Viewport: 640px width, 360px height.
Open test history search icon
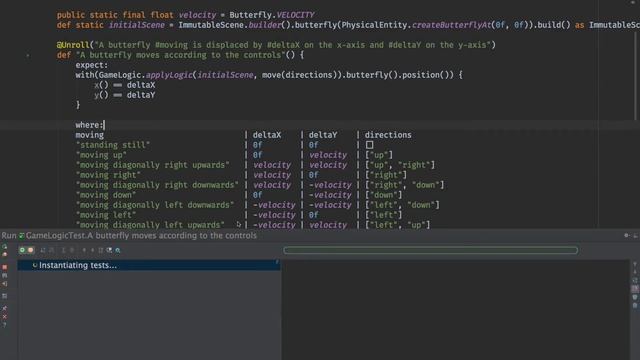coord(118,250)
